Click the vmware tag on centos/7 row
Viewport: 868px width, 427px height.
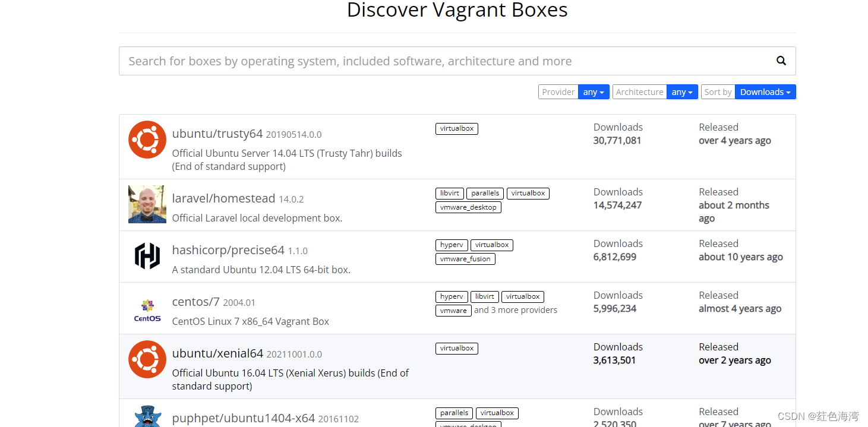click(x=453, y=311)
